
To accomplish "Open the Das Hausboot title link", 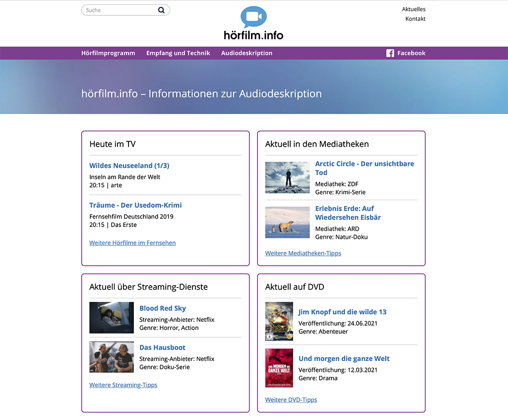I will tap(162, 348).
